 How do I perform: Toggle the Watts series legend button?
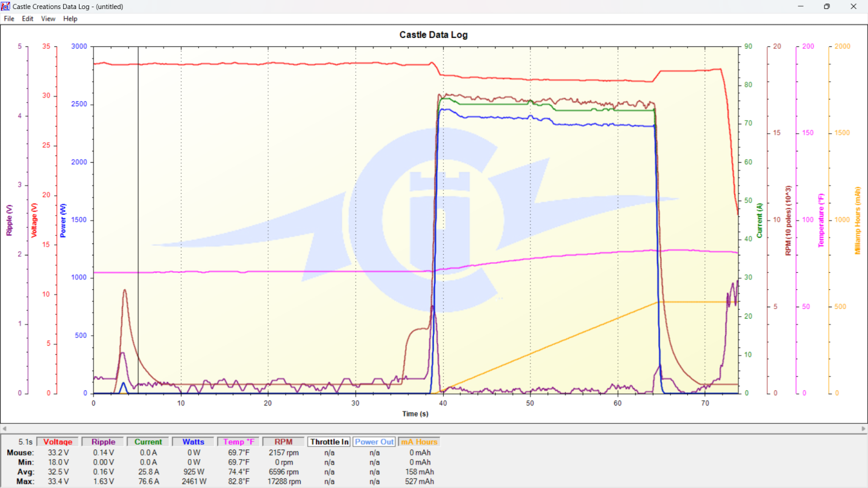(193, 442)
